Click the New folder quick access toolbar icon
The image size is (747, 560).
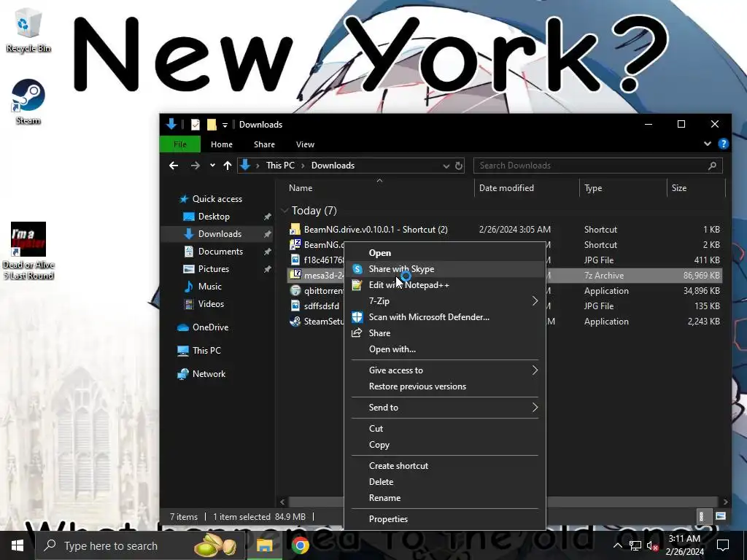(x=212, y=125)
